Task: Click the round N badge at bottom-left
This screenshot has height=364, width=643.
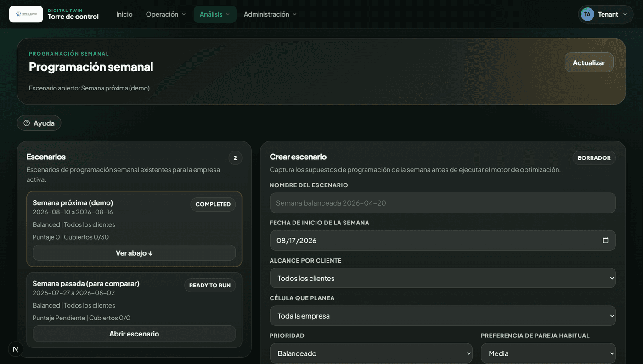Action: (16, 349)
